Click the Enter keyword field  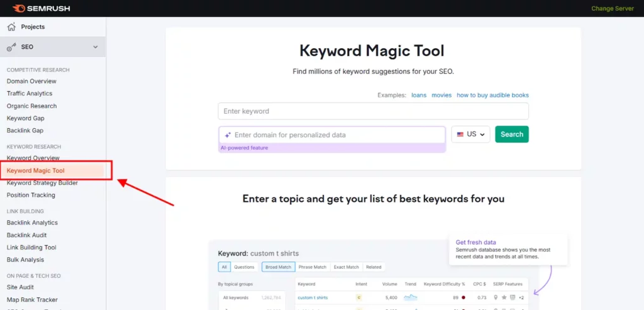point(374,111)
